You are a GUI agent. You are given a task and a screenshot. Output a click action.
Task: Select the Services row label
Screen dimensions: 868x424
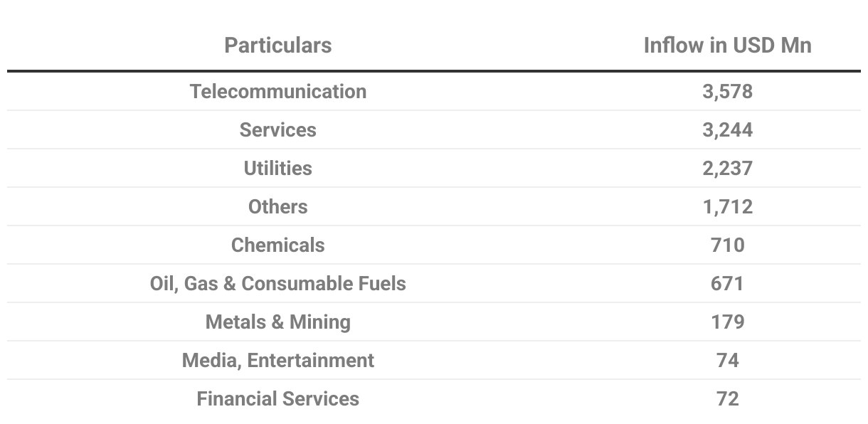click(x=277, y=129)
